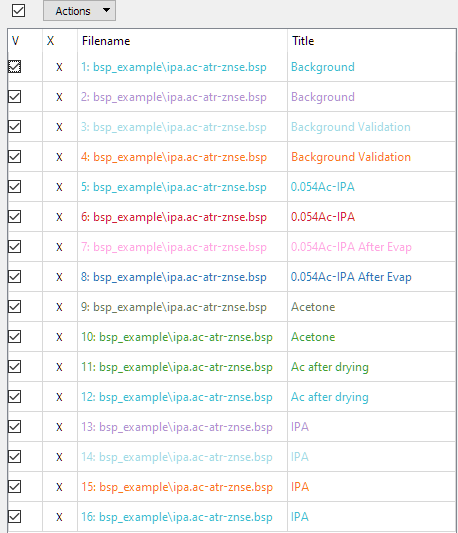The height and width of the screenshot is (533, 458).
Task: Select filename 4: bsp_example\ipa.ac-atr-znse.bsp in orange
Action: (x=174, y=157)
